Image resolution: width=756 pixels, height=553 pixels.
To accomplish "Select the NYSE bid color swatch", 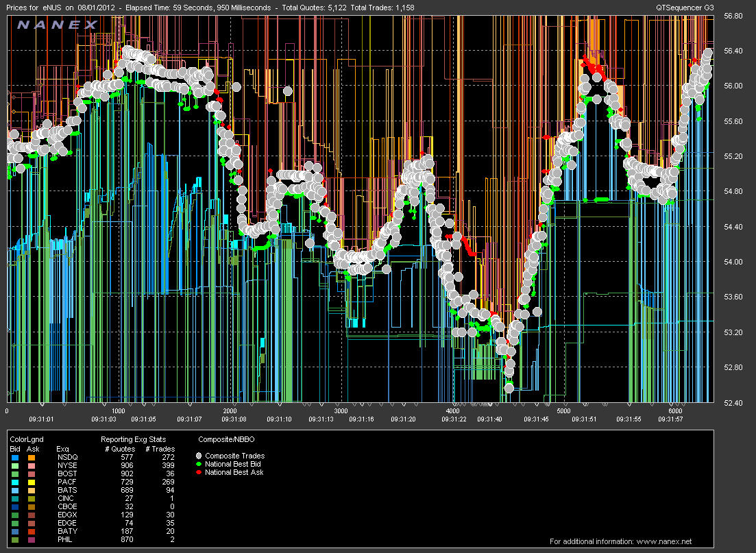I will tap(16, 466).
